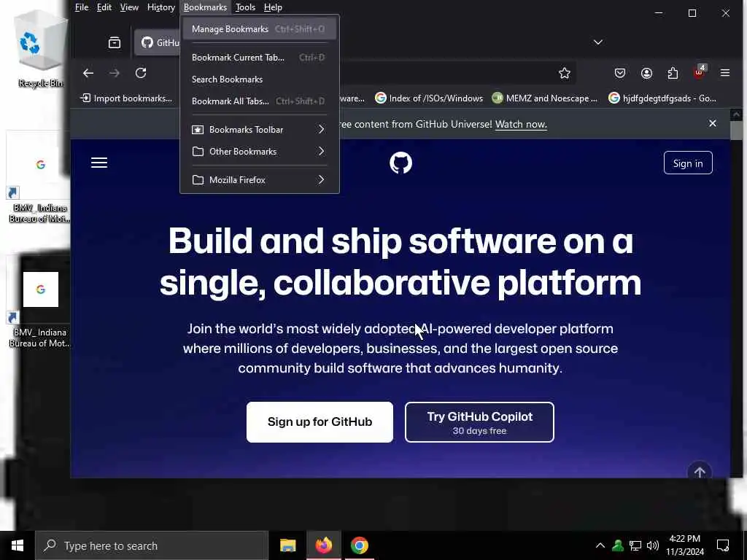This screenshot has height=560, width=747.
Task: Open the History menu
Action: coord(161,7)
